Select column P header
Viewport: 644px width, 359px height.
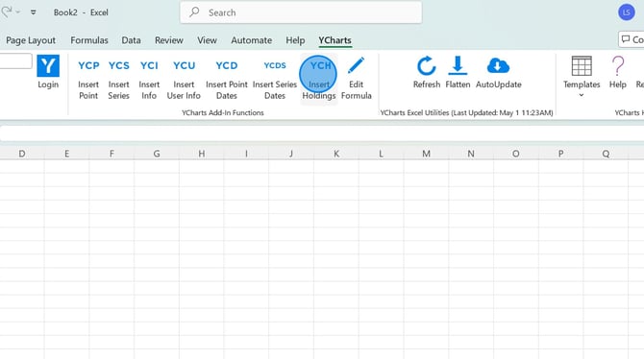[560, 154]
